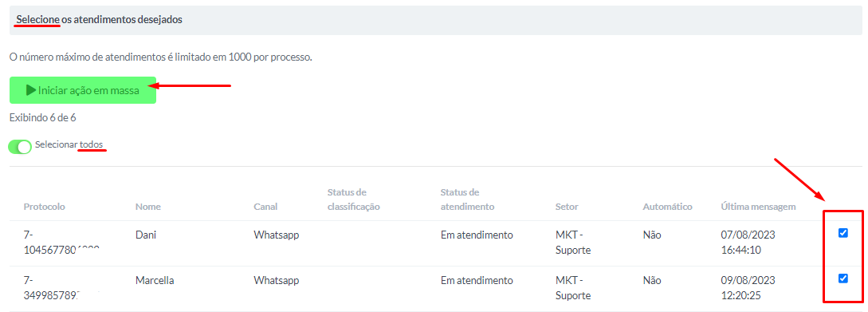Screen dimensions: 868x312
Task: Click the Nome column header
Action: (x=147, y=207)
